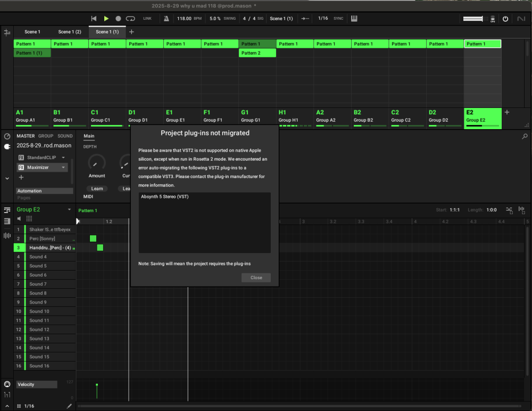Click the plug-in icon in control area
This screenshot has width=532, height=411.
click(7, 147)
